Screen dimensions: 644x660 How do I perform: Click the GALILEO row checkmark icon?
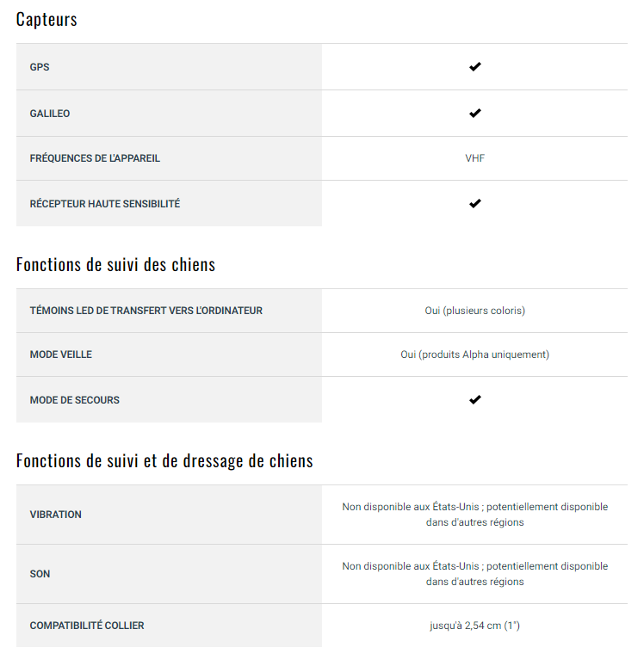tap(474, 114)
